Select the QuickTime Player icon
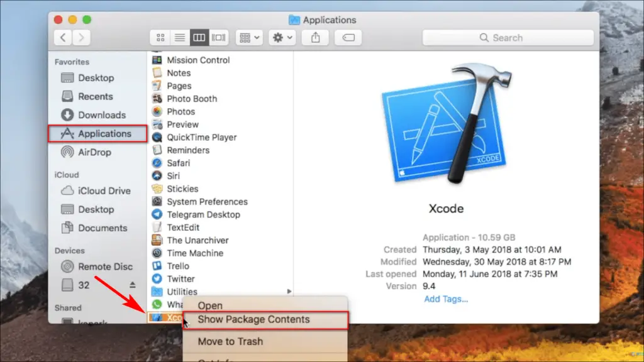 point(157,137)
